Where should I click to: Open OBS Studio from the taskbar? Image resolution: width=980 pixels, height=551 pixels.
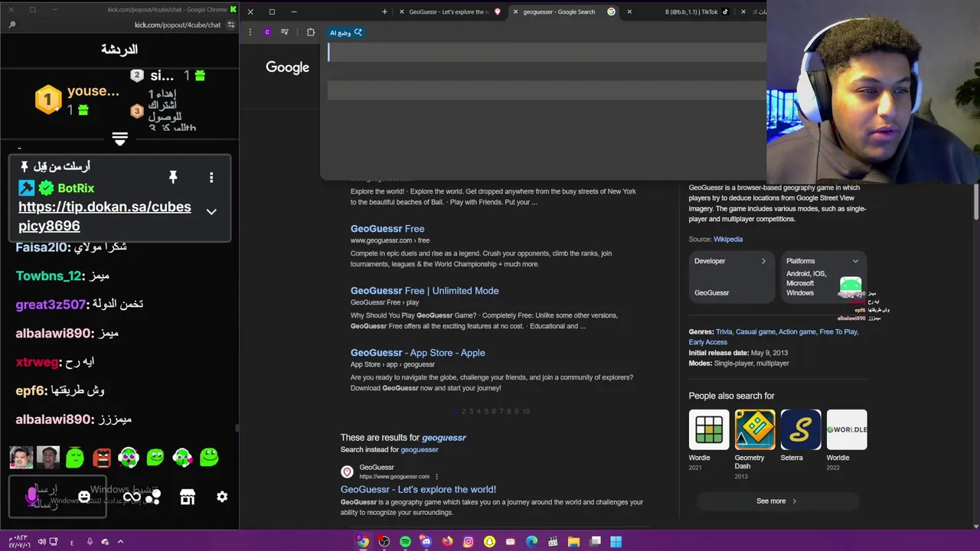(384, 541)
